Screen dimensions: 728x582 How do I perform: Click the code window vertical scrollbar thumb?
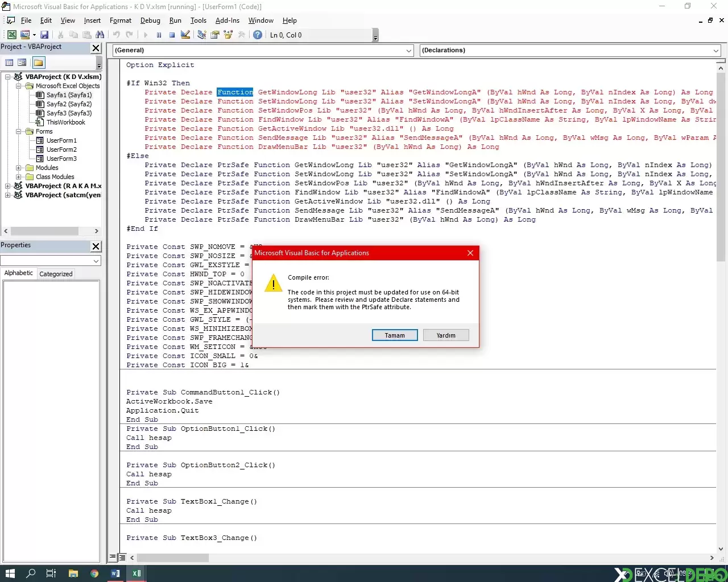coord(721,166)
